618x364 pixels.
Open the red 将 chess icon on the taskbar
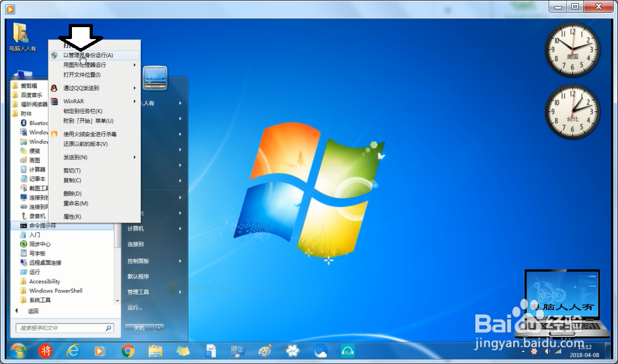click(45, 351)
